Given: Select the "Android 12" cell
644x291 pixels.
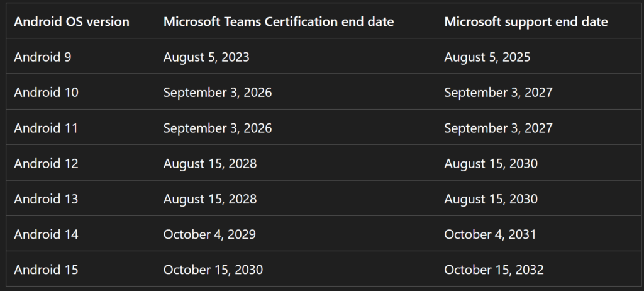Looking at the screenshot, I should [47, 164].
